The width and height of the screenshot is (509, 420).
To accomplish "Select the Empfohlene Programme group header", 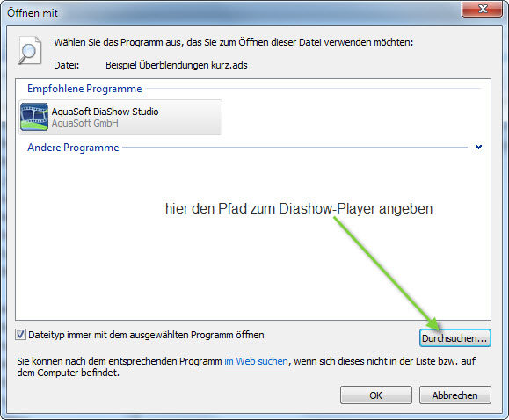I will pyautogui.click(x=84, y=89).
